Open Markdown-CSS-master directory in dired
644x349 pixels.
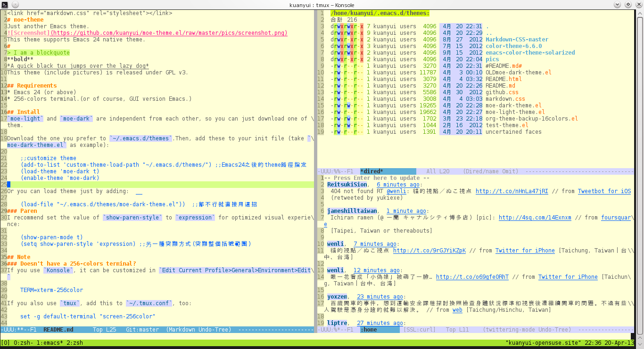[517, 40]
